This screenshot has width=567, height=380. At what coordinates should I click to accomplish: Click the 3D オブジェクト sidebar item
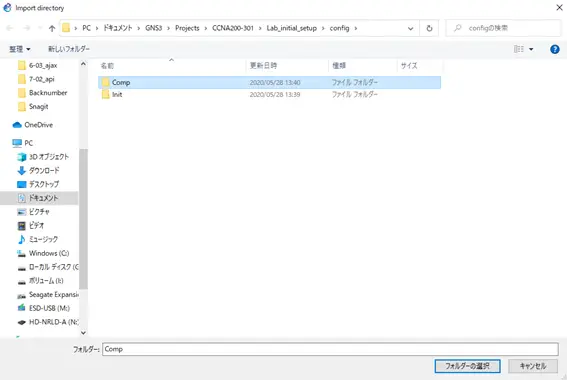[x=43, y=157]
